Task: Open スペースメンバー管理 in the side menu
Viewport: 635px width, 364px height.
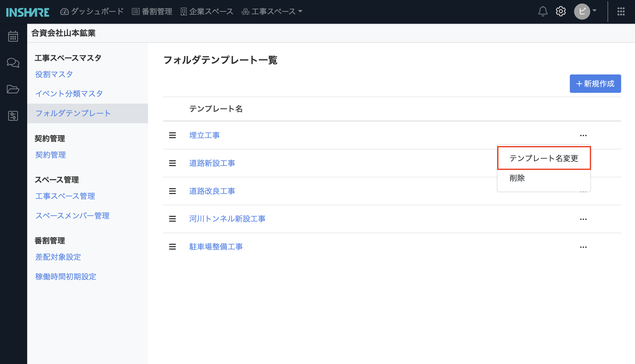Action: pyautogui.click(x=72, y=216)
